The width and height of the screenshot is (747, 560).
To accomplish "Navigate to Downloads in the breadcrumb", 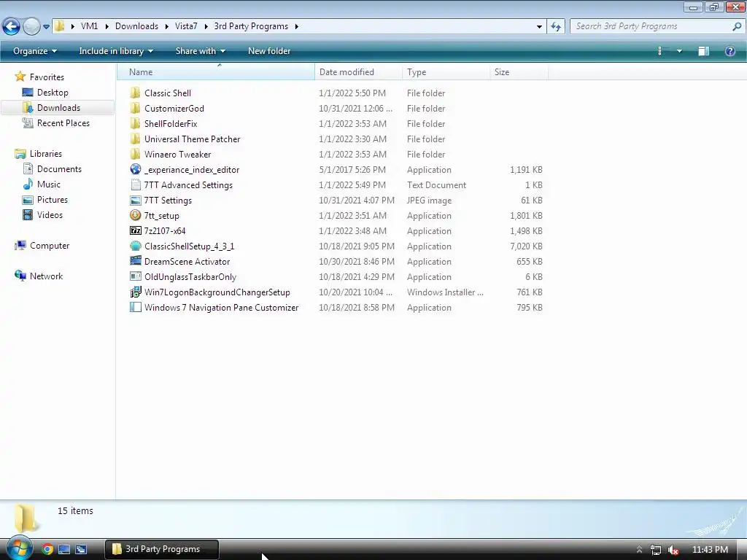I will click(x=136, y=26).
